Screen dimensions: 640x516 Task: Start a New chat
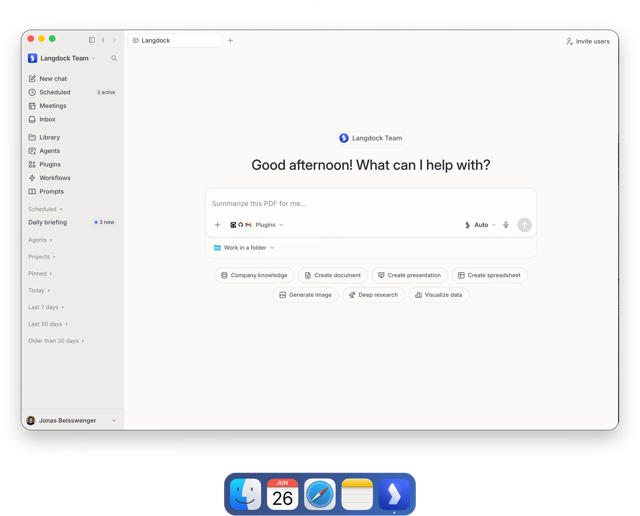[x=73, y=78]
